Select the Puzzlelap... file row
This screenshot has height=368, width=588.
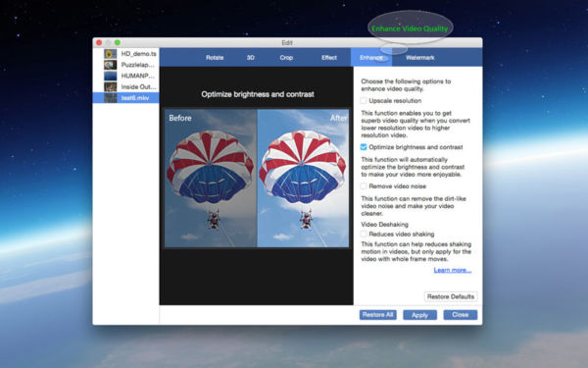coord(125,65)
